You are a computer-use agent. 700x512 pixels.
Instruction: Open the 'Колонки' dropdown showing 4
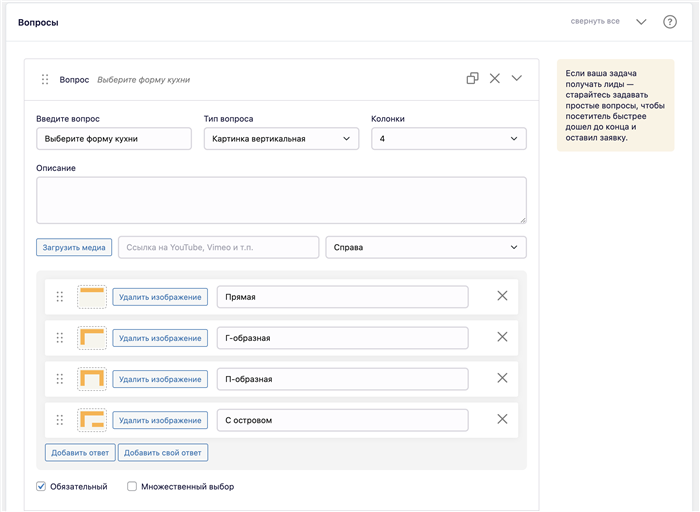point(449,139)
